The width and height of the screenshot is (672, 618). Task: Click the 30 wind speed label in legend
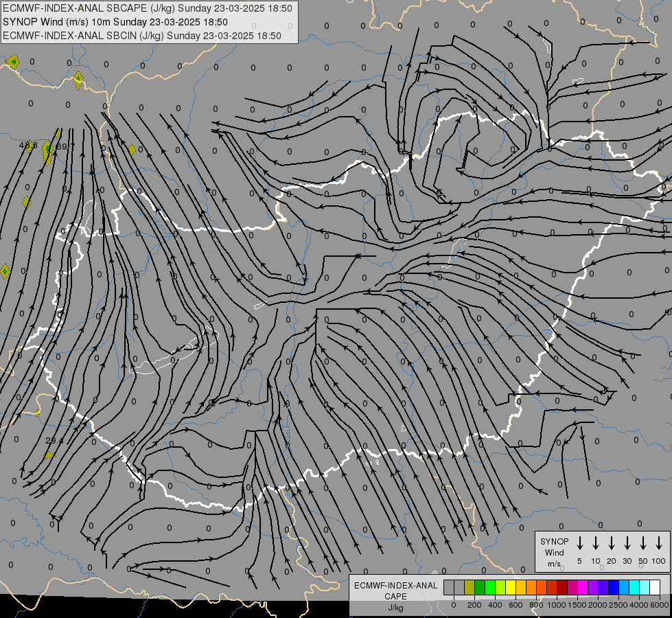point(627,561)
